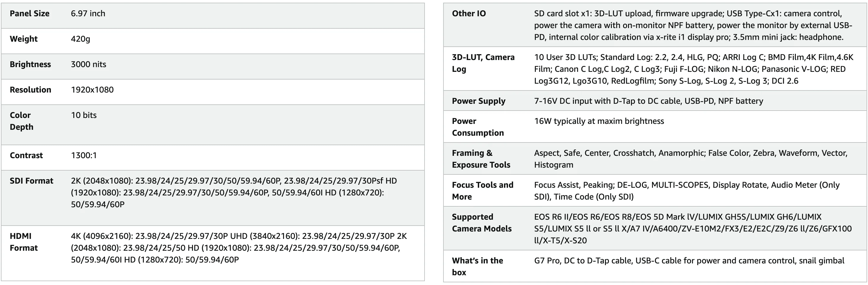Click the Power Consumption label

pyautogui.click(x=478, y=127)
